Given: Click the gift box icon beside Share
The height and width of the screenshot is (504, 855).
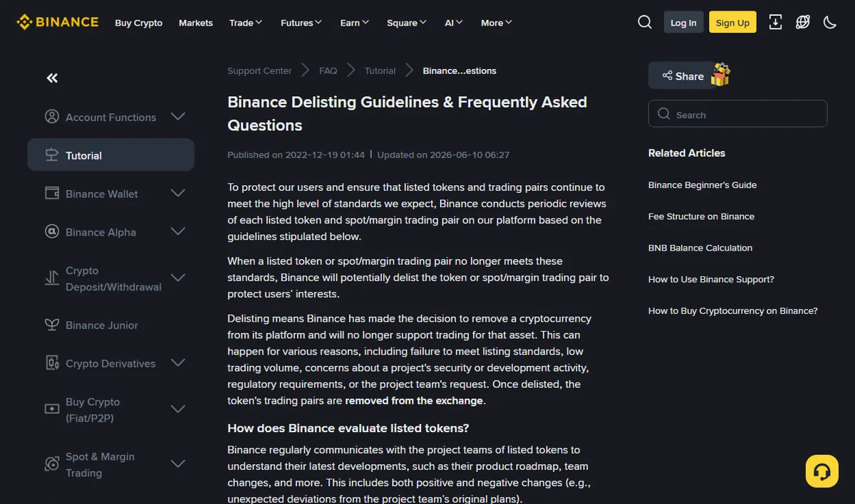Looking at the screenshot, I should click(x=720, y=74).
